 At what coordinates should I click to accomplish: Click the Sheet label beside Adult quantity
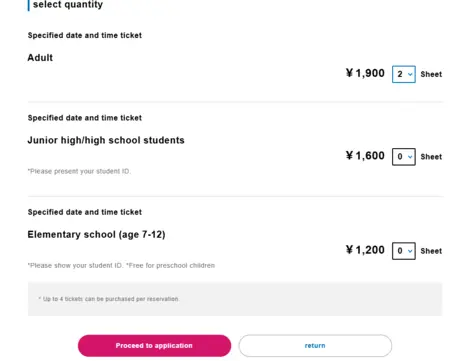(x=431, y=74)
